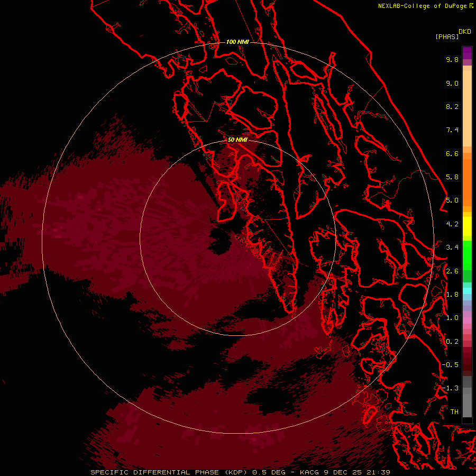Click the Specific Differential Phase KACG caption
476x476 pixels.
[241, 472]
